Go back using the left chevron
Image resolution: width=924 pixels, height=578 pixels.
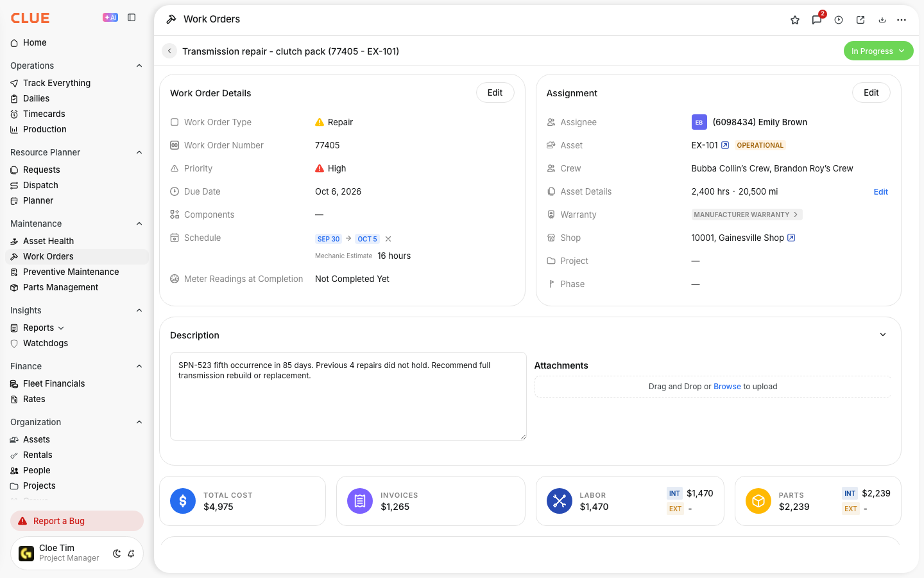point(169,51)
